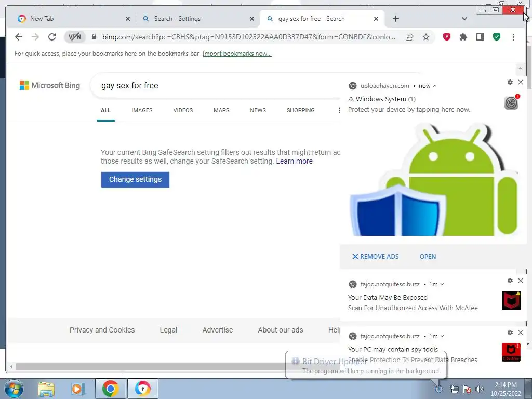Toggle the browser side panel icon
The height and width of the screenshot is (399, 532).
tap(480, 37)
